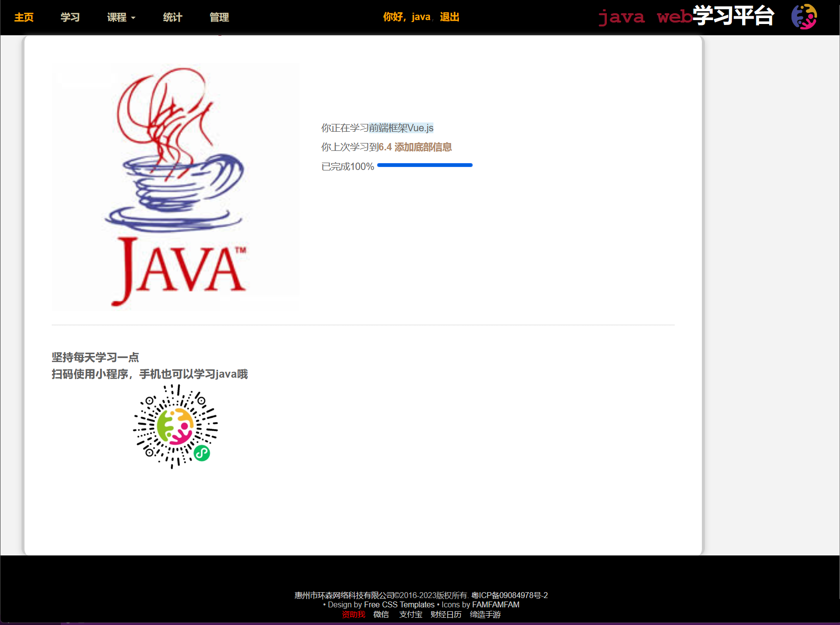Visit the Free CSS Templates link
The height and width of the screenshot is (625, 840).
[x=399, y=604]
